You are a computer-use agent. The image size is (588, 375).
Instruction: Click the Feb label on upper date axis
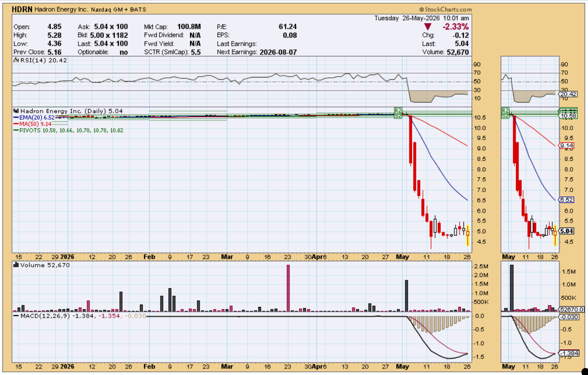tap(149, 257)
